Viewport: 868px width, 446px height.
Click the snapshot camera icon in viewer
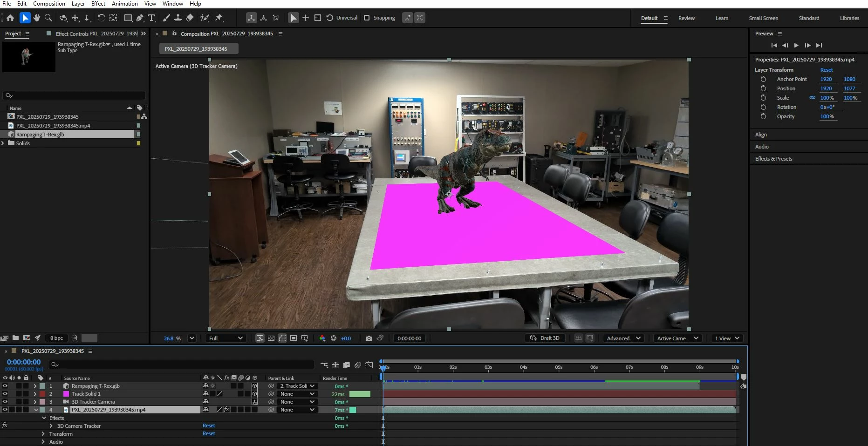(x=369, y=338)
